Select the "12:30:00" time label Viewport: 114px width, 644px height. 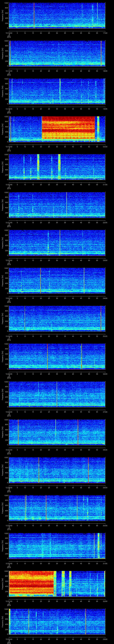point(9,563)
